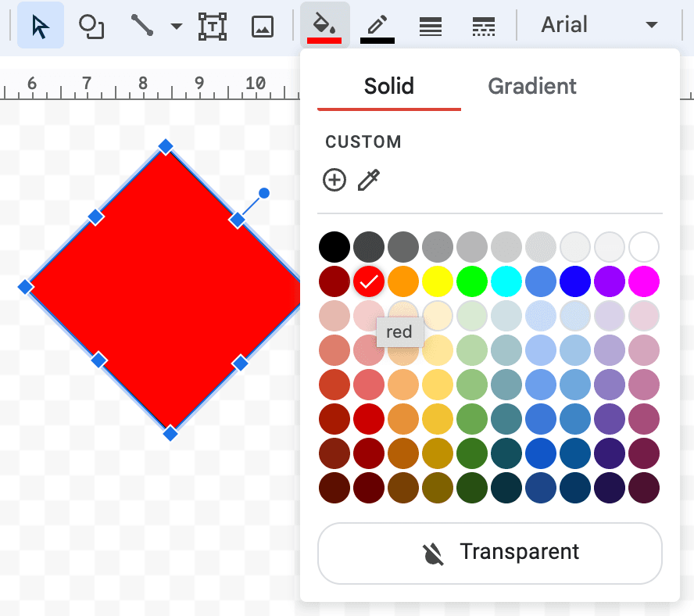Image resolution: width=694 pixels, height=616 pixels.
Task: Switch to the Gradient tab
Action: (x=532, y=86)
